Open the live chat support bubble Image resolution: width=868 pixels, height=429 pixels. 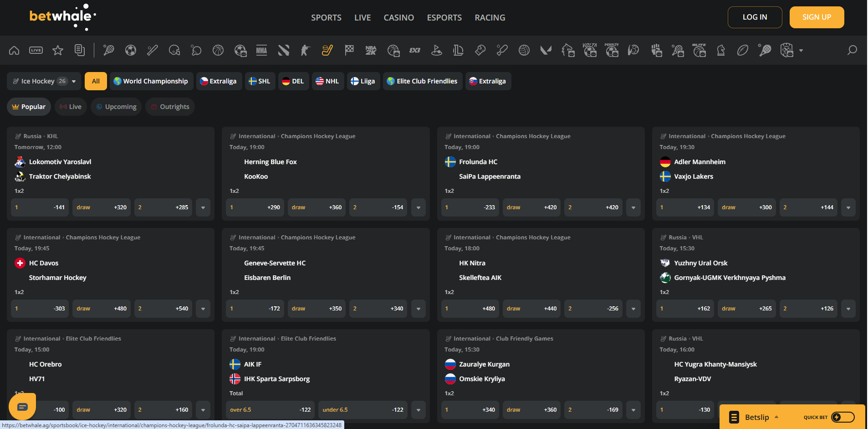click(x=22, y=406)
